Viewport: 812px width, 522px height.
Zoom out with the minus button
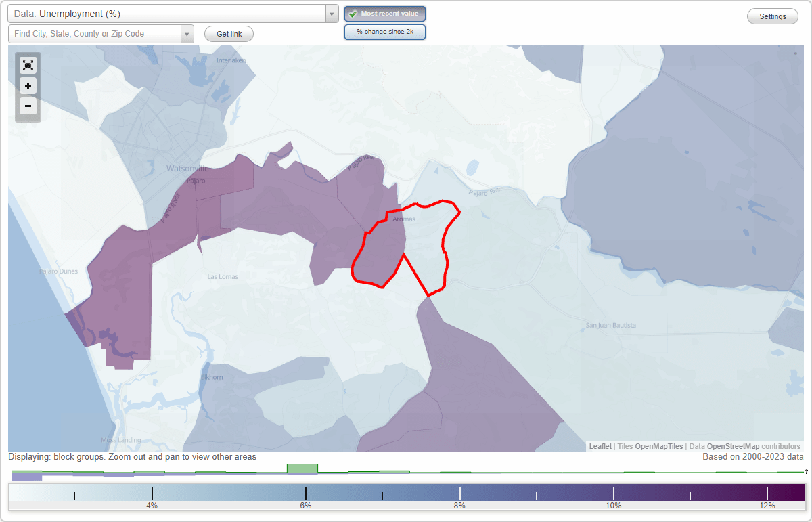28,106
